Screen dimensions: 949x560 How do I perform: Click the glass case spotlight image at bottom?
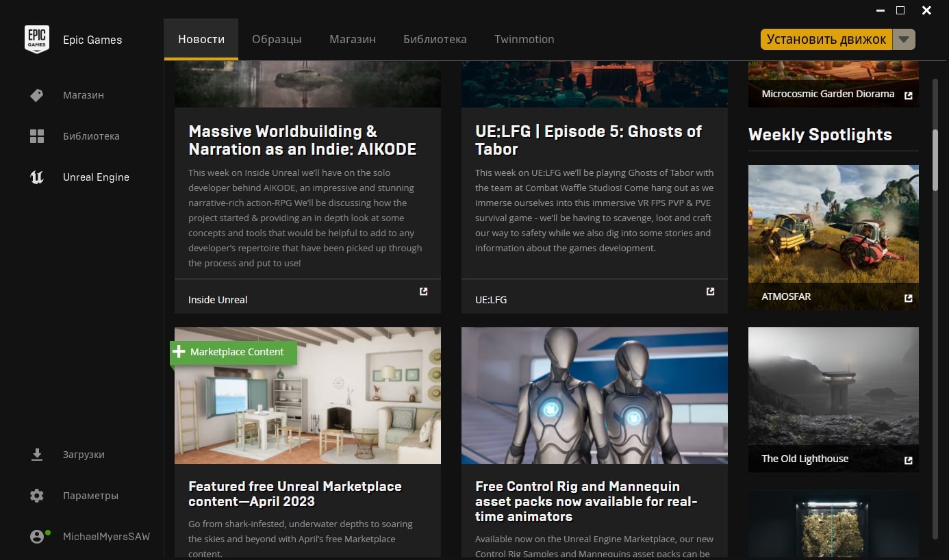tap(833, 524)
